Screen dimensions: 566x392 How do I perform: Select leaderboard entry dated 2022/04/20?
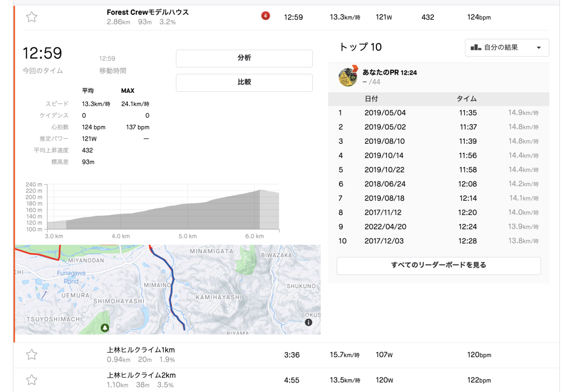(438, 227)
